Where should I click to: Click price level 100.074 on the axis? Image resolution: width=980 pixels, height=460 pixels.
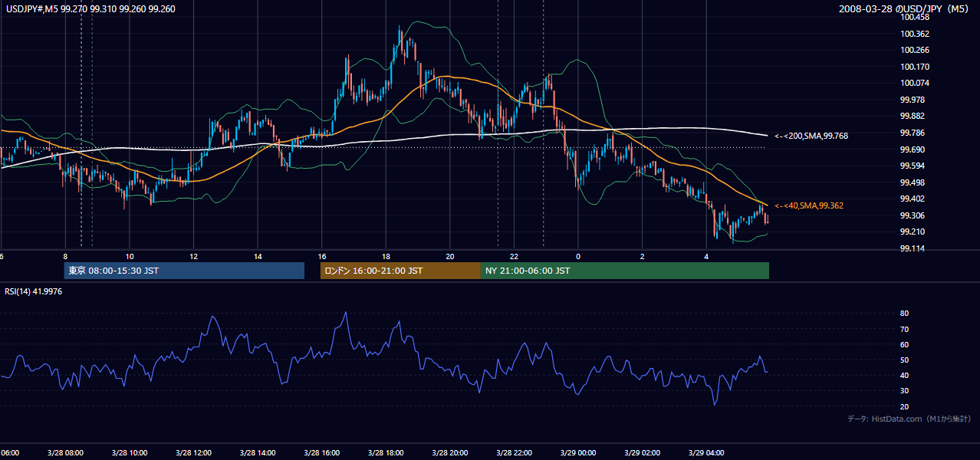914,83
